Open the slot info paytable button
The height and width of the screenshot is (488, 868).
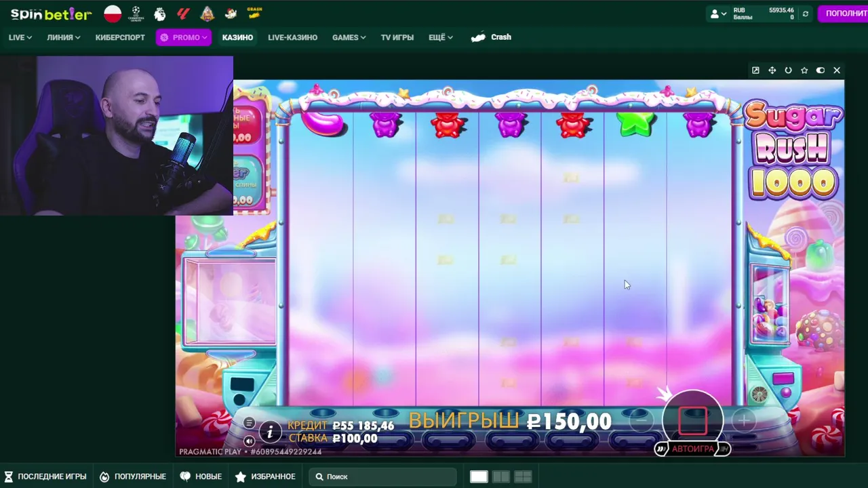click(x=270, y=432)
